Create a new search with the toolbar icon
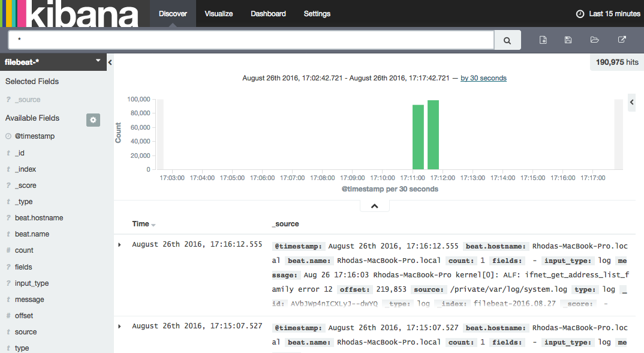 543,40
